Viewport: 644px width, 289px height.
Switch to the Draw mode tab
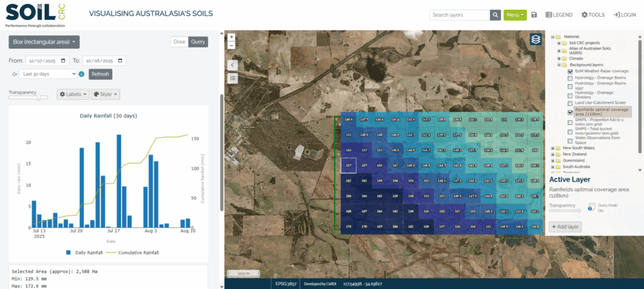pyautogui.click(x=179, y=42)
